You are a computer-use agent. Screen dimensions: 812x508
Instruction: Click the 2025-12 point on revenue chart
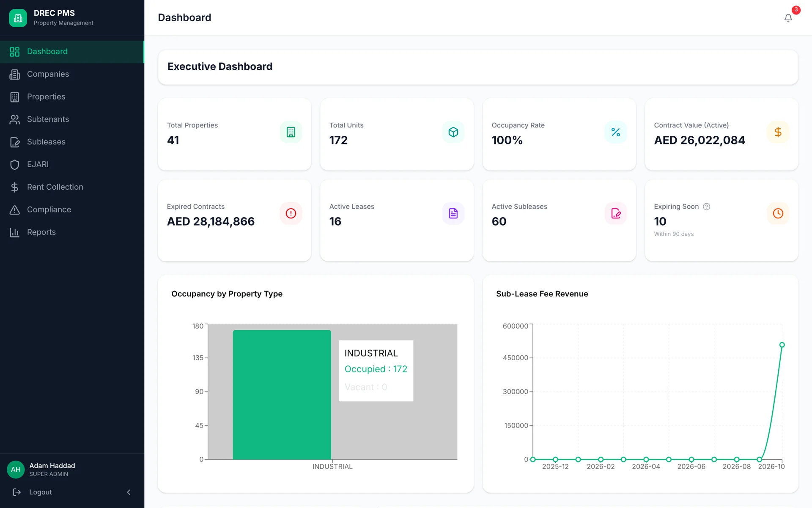[555, 459]
